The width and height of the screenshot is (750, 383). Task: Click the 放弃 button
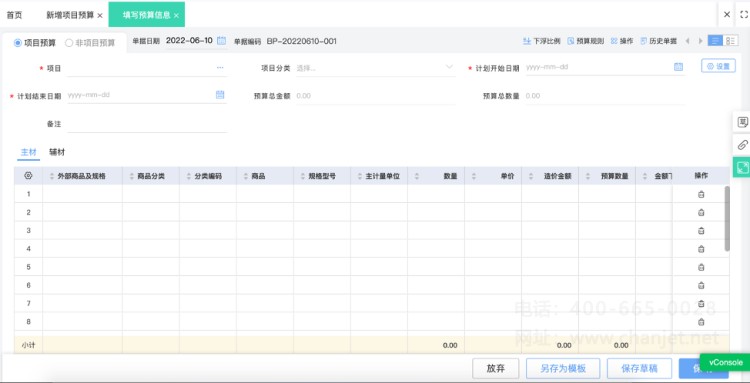[496, 369]
